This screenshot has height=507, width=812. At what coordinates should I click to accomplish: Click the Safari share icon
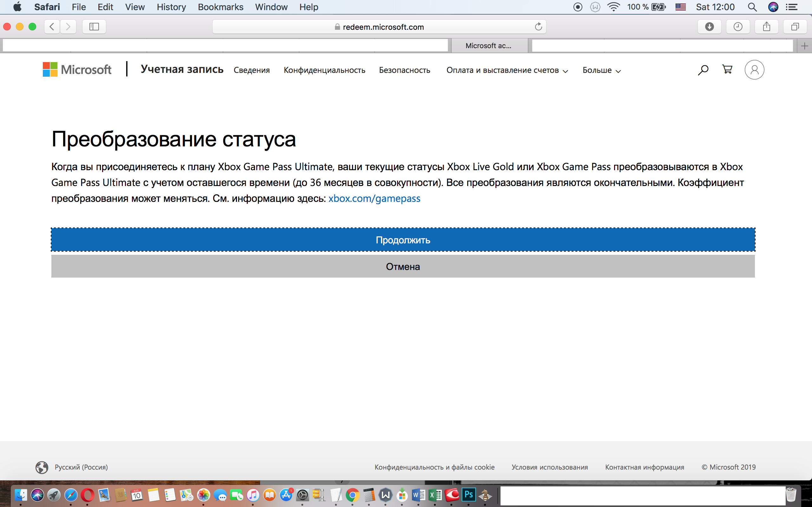tap(766, 27)
